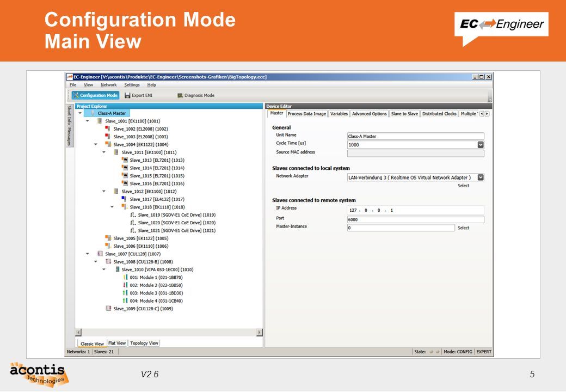Open the Settings menu

[132, 85]
